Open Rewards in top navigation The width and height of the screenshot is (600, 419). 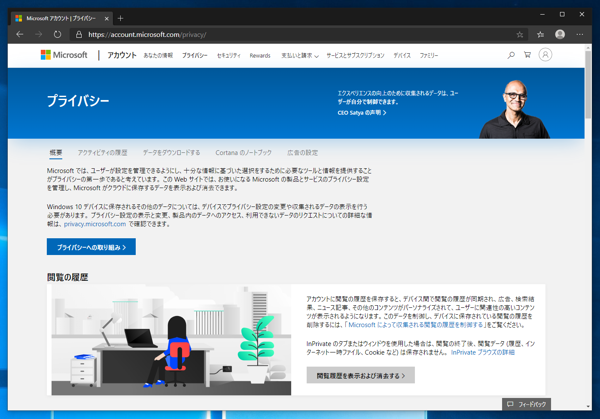pyautogui.click(x=260, y=55)
